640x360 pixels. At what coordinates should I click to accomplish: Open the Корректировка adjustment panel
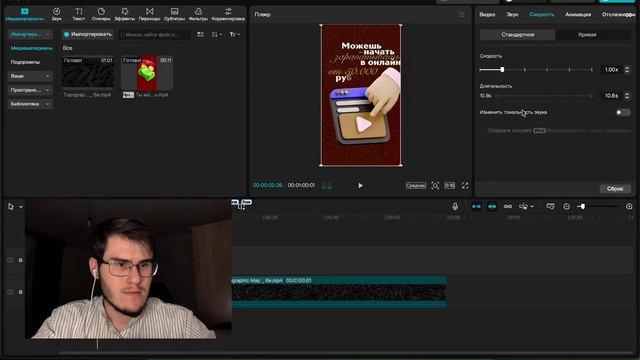point(228,14)
